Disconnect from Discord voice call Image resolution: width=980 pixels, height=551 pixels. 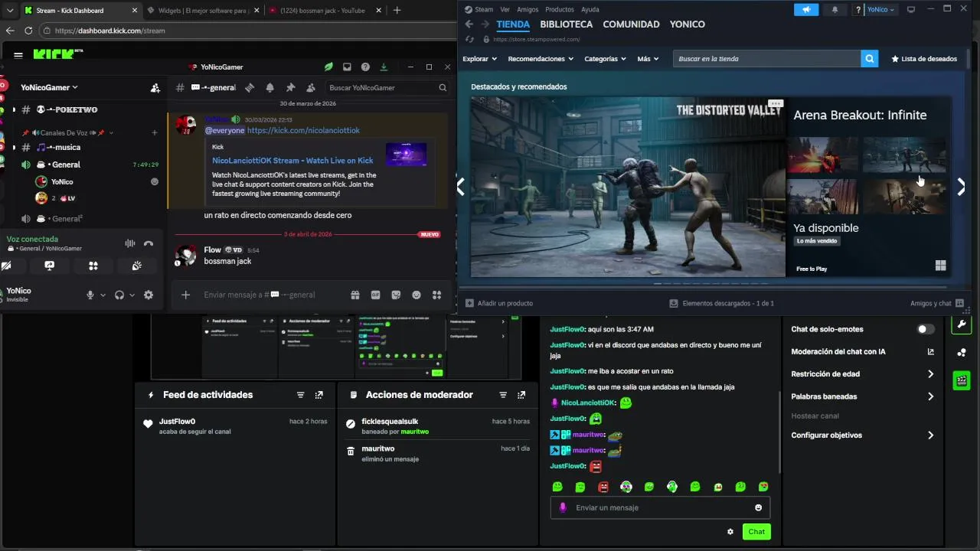coord(149,243)
